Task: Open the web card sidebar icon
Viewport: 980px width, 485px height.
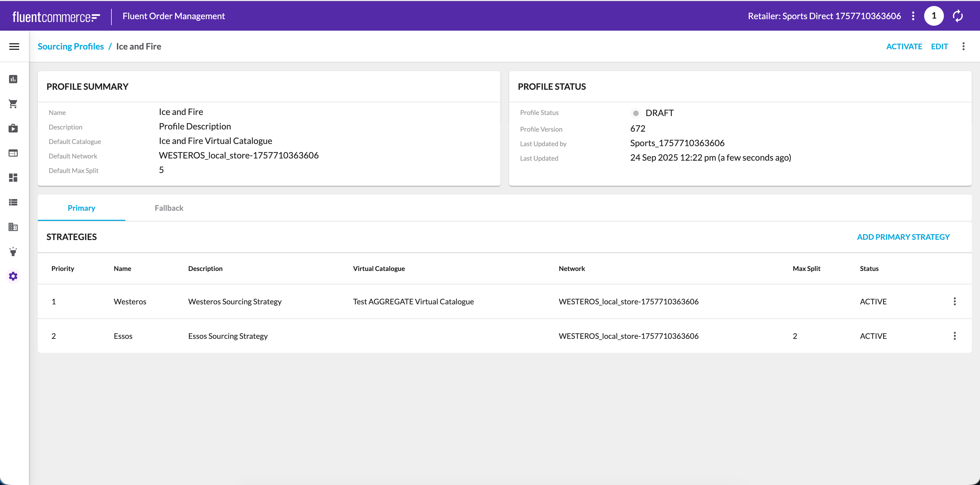Action: click(x=13, y=153)
